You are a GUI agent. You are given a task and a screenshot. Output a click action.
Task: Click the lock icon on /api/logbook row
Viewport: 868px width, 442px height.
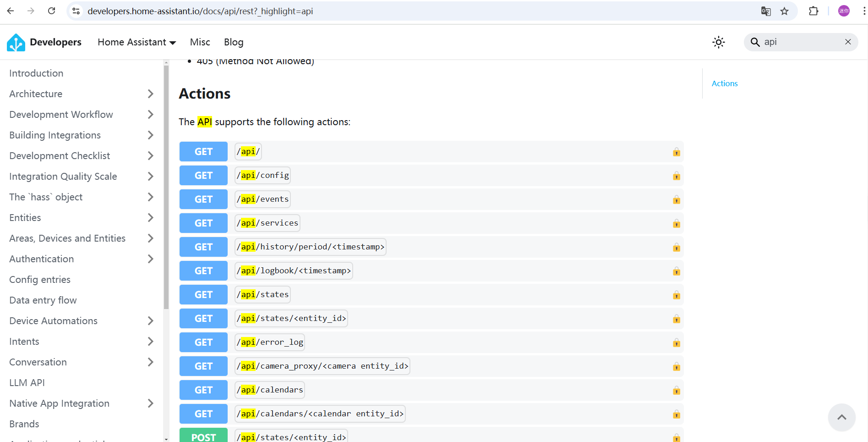tap(676, 271)
